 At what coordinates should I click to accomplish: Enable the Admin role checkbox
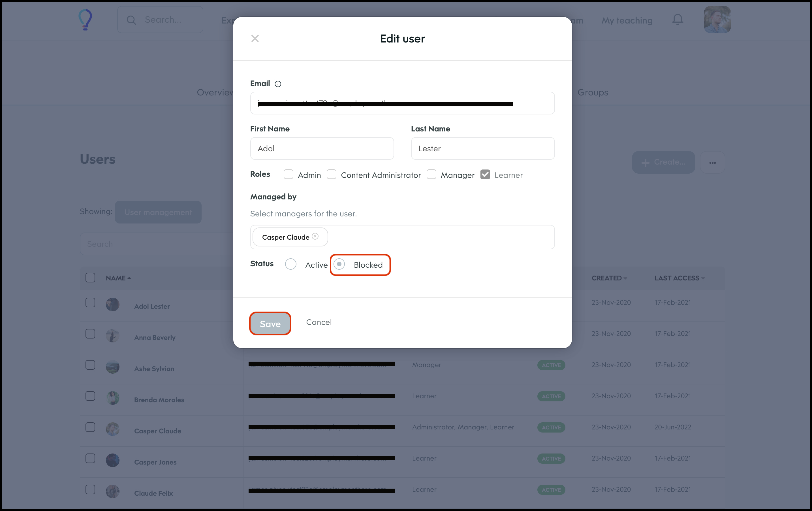pyautogui.click(x=288, y=174)
